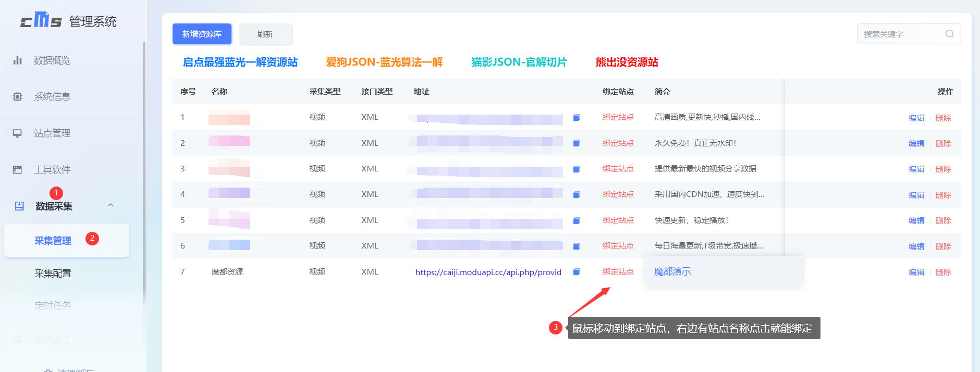
Task: Open 启点最强蓝光一解资源站 link
Action: click(240, 63)
